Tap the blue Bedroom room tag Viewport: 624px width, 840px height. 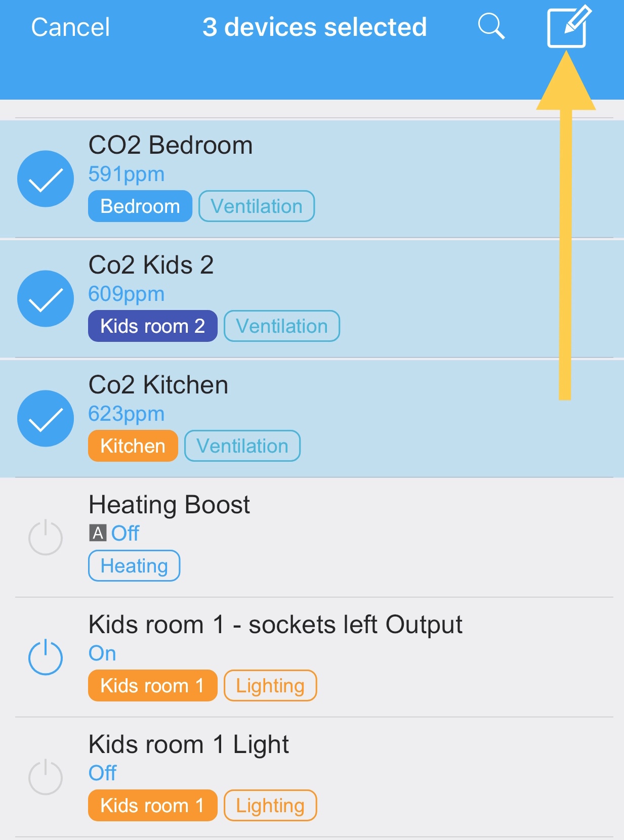pyautogui.click(x=140, y=206)
